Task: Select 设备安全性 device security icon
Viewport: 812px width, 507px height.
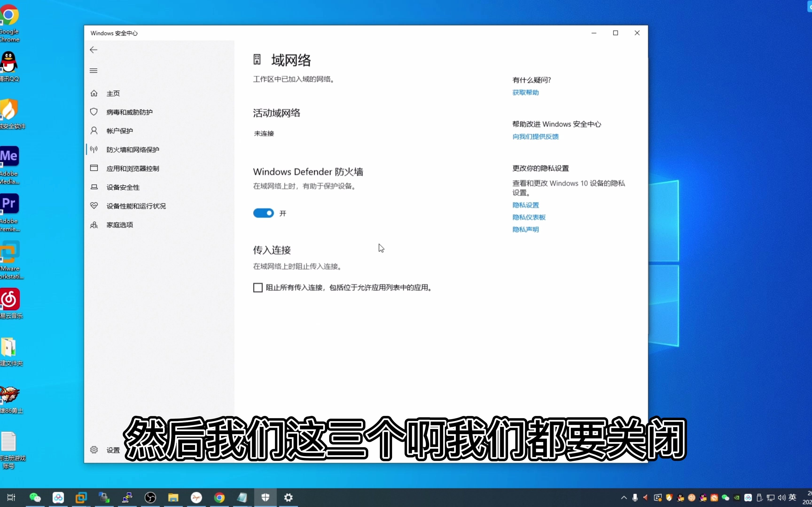Action: coord(93,187)
